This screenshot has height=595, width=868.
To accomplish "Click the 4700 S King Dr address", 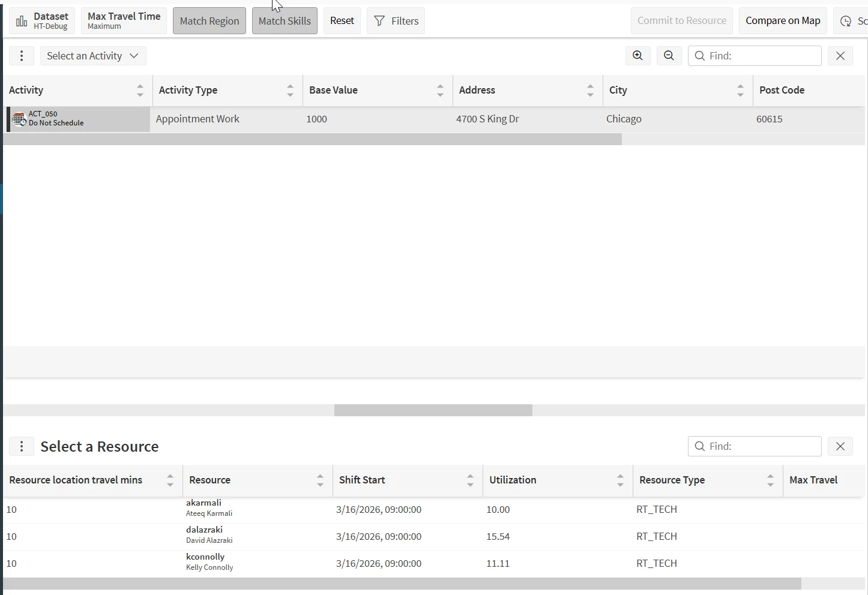I will click(487, 119).
